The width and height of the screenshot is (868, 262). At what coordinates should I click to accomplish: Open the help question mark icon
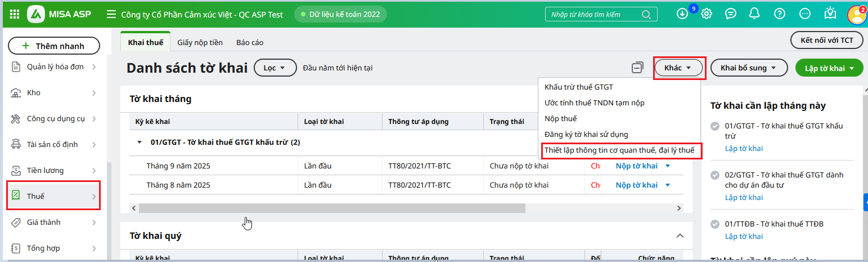tap(779, 14)
